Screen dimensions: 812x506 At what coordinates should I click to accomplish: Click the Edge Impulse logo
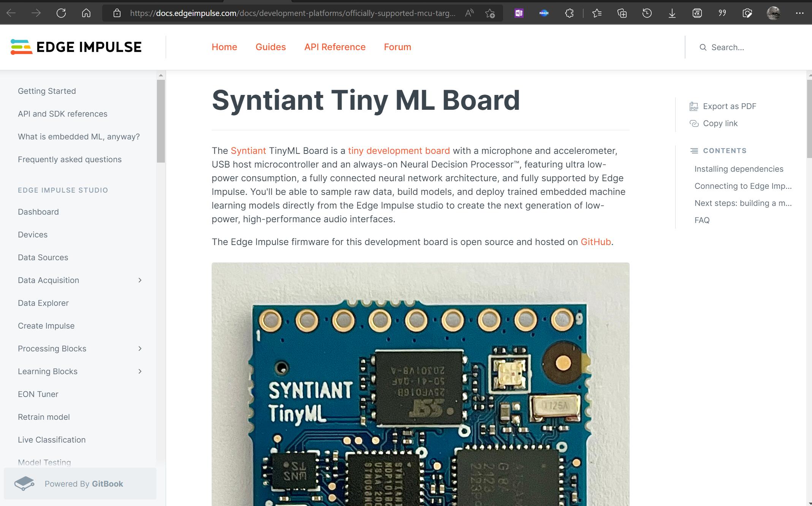pos(76,47)
